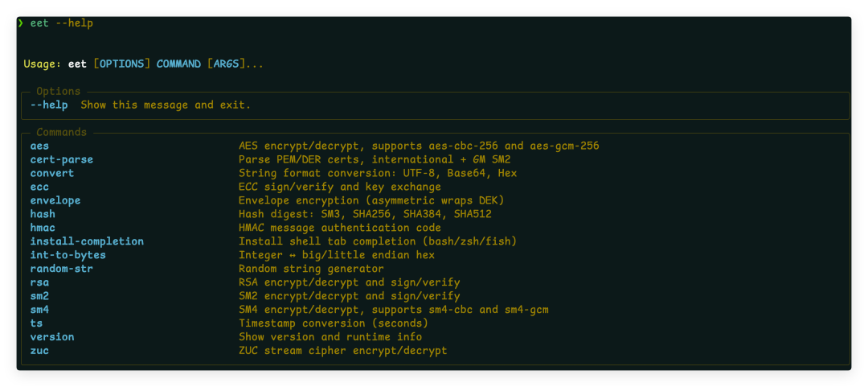This screenshot has height=387, width=868.
Task: Click the 'aes' command name
Action: [x=40, y=146]
